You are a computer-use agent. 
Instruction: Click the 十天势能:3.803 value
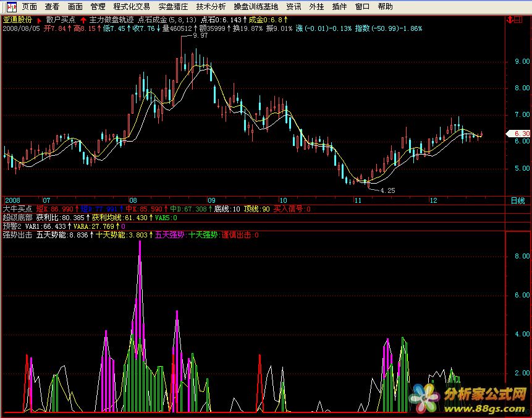coord(122,234)
